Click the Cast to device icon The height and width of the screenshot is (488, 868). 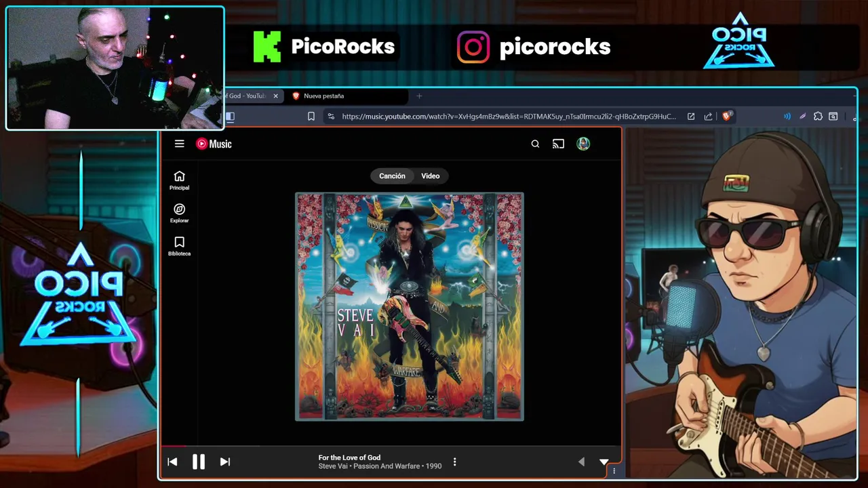tap(558, 144)
